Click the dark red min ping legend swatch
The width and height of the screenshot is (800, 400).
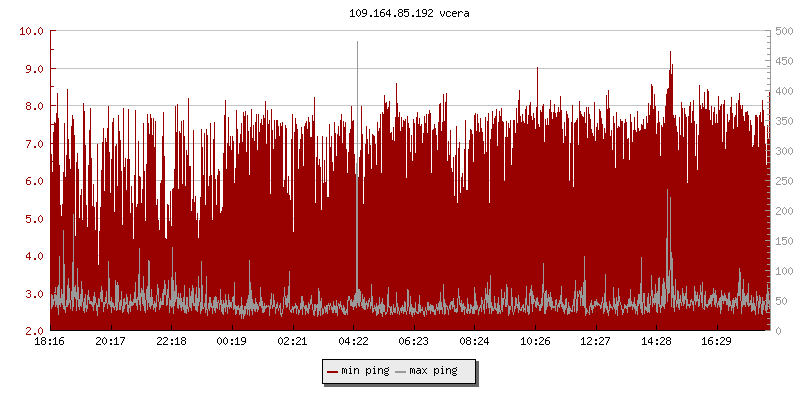click(333, 371)
